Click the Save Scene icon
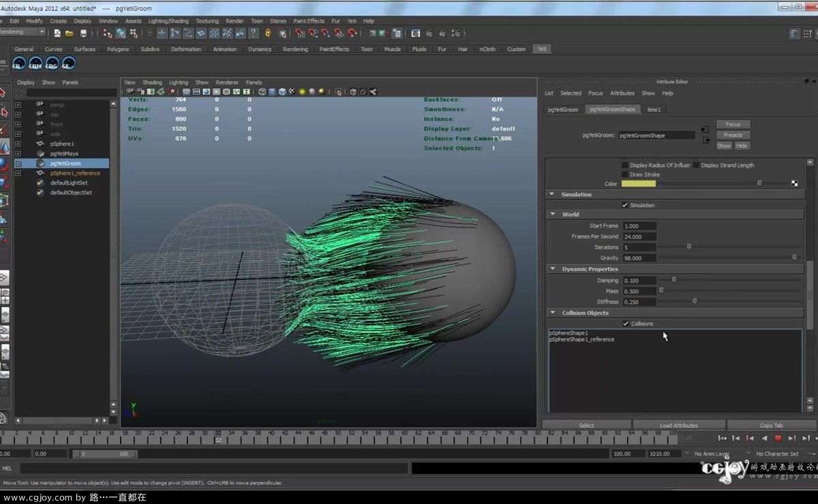818x504 pixels. 84,33
